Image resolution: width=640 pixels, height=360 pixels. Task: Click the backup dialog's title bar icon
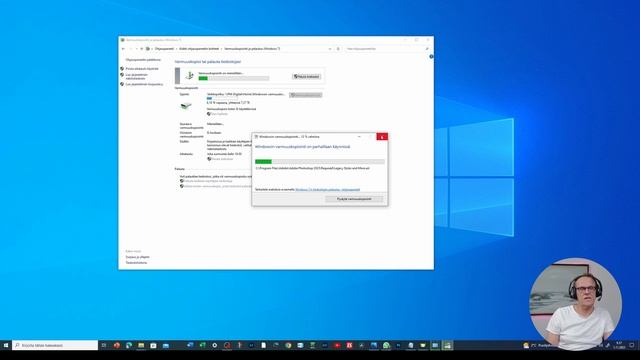[x=256, y=137]
